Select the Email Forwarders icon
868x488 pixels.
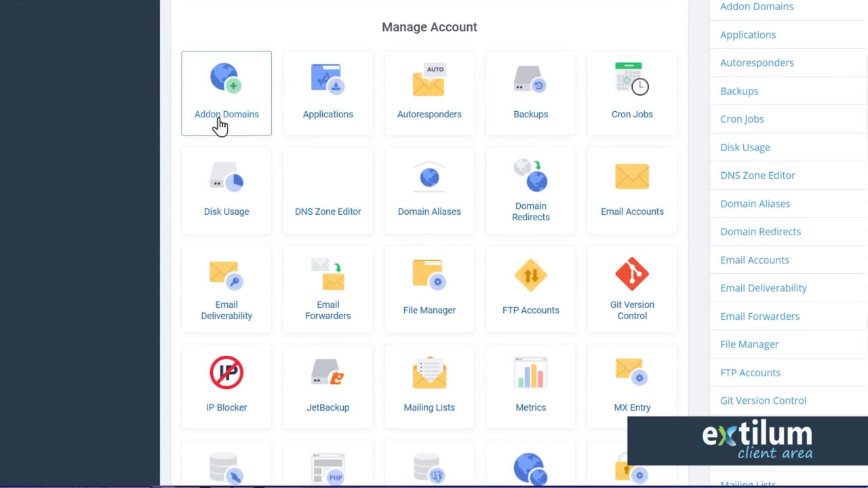pyautogui.click(x=328, y=288)
